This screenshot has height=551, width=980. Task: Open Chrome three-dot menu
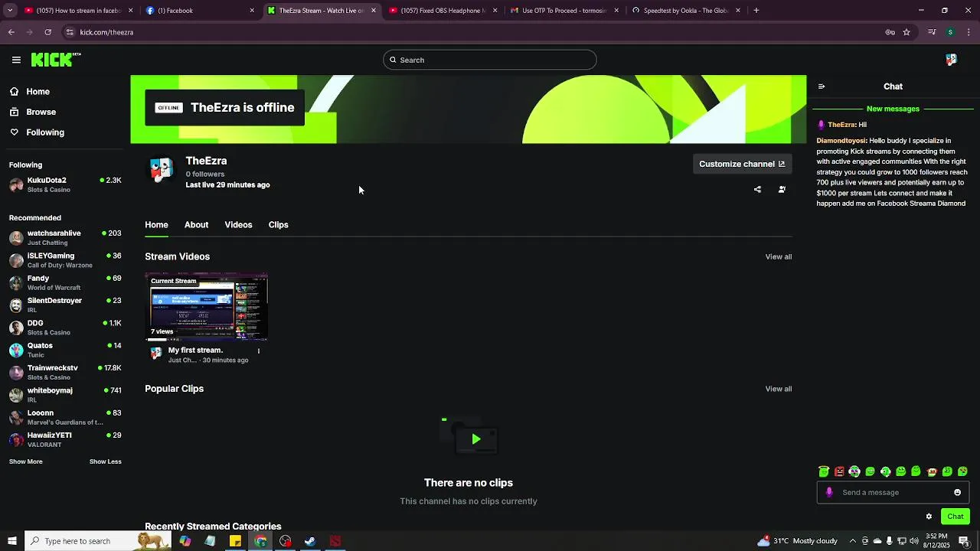point(969,32)
